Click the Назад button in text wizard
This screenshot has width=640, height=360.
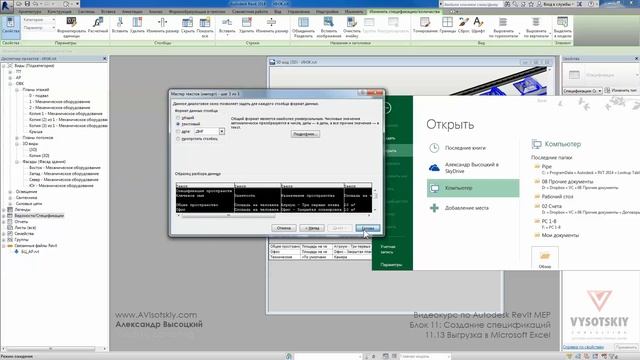click(x=312, y=228)
